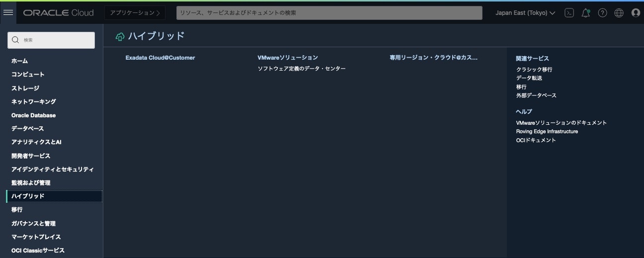The height and width of the screenshot is (258, 644).
Task: Click the ハイブリッド page title
Action: coord(156,36)
